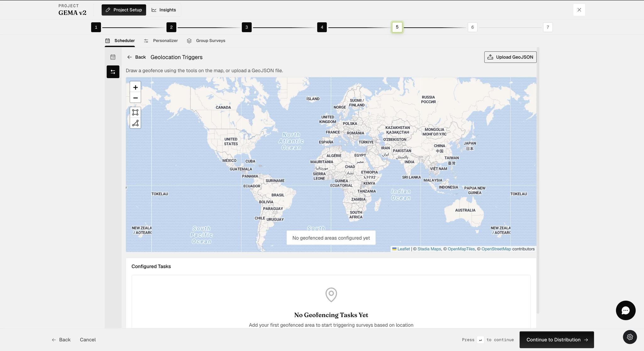Go to step 1 of the wizard
Image resolution: width=644 pixels, height=351 pixels.
tap(96, 27)
